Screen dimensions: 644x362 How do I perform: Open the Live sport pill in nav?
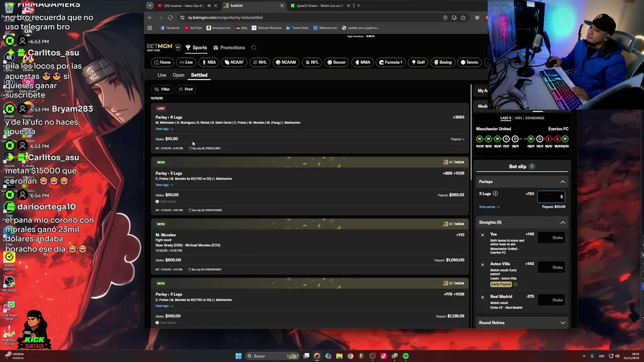pyautogui.click(x=186, y=62)
